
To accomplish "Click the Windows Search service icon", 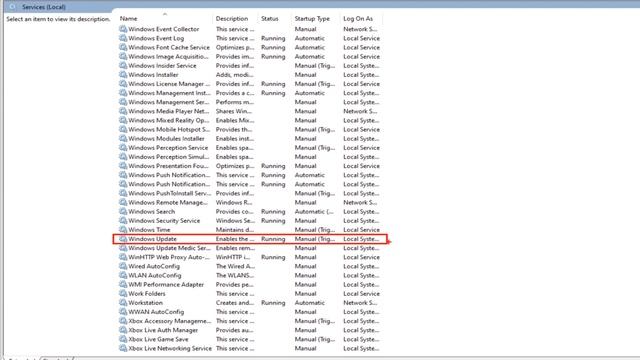I will (x=123, y=211).
